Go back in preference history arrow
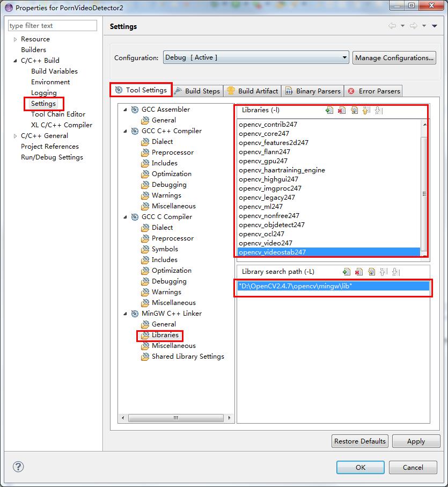 point(392,26)
